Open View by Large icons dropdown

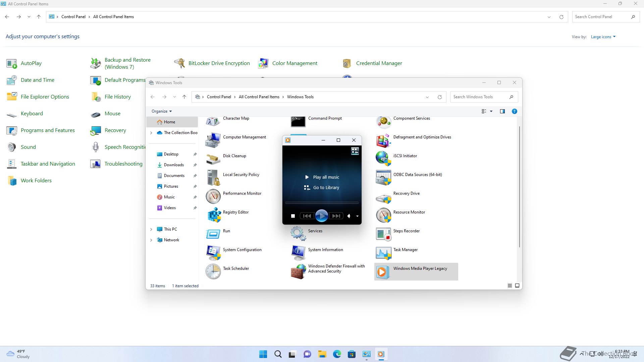click(603, 37)
